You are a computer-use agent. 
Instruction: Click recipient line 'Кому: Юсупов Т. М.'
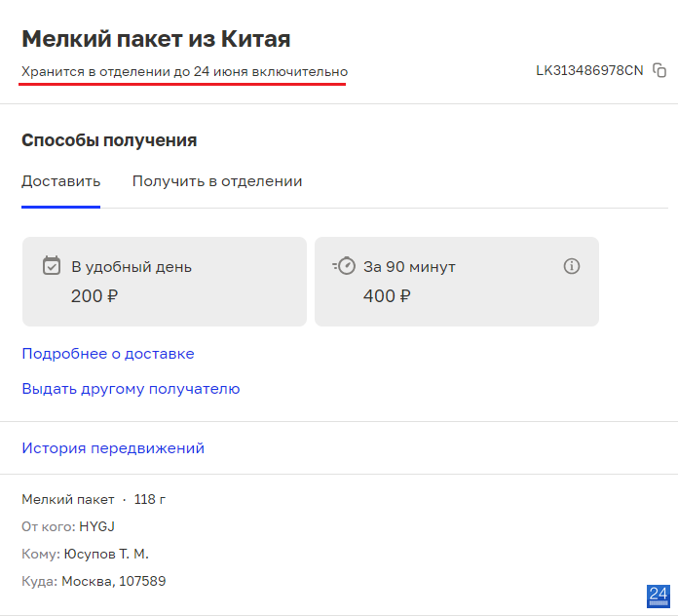point(85,554)
